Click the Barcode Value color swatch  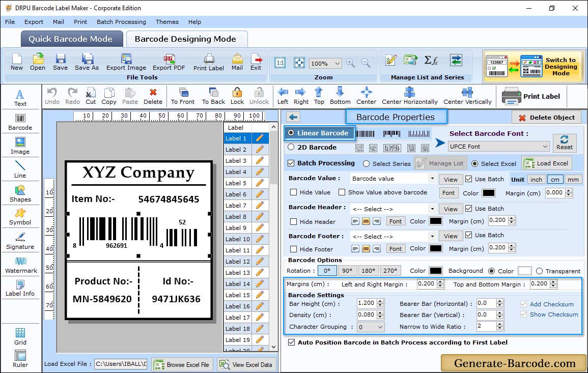click(489, 193)
